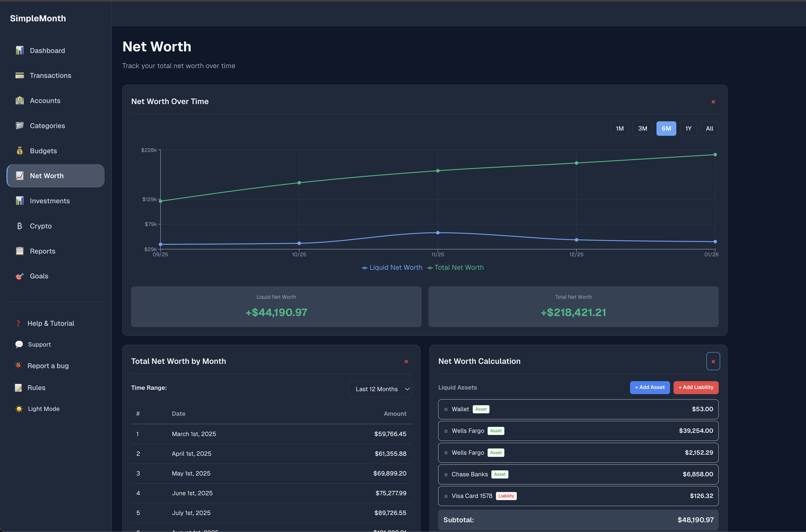The image size is (806, 532).
Task: Open Budgets via money bag icon
Action: [20, 151]
